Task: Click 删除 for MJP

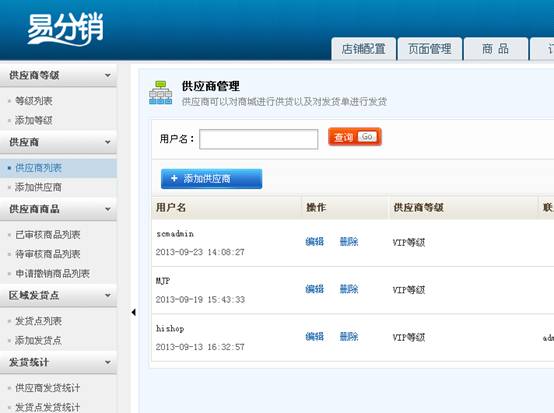Action: coord(349,289)
